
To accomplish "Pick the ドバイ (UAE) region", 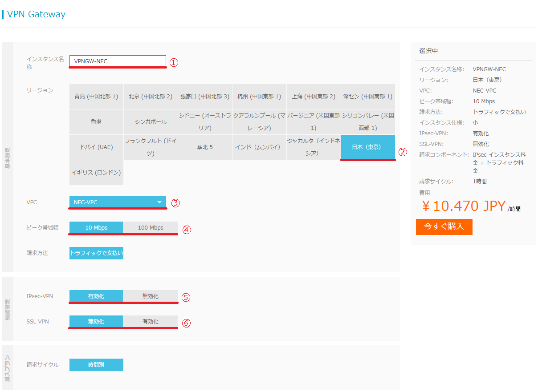I will pos(96,147).
